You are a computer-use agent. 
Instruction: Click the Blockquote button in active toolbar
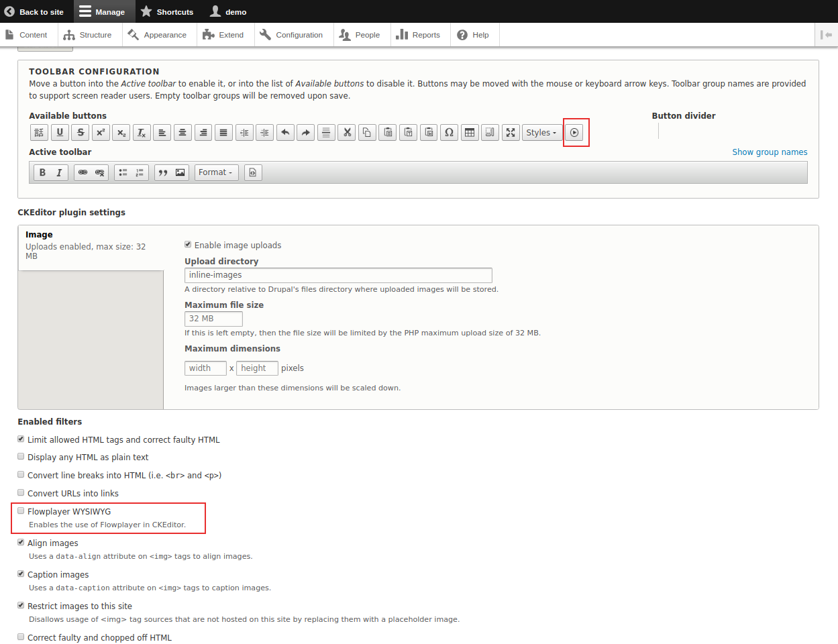click(x=163, y=173)
